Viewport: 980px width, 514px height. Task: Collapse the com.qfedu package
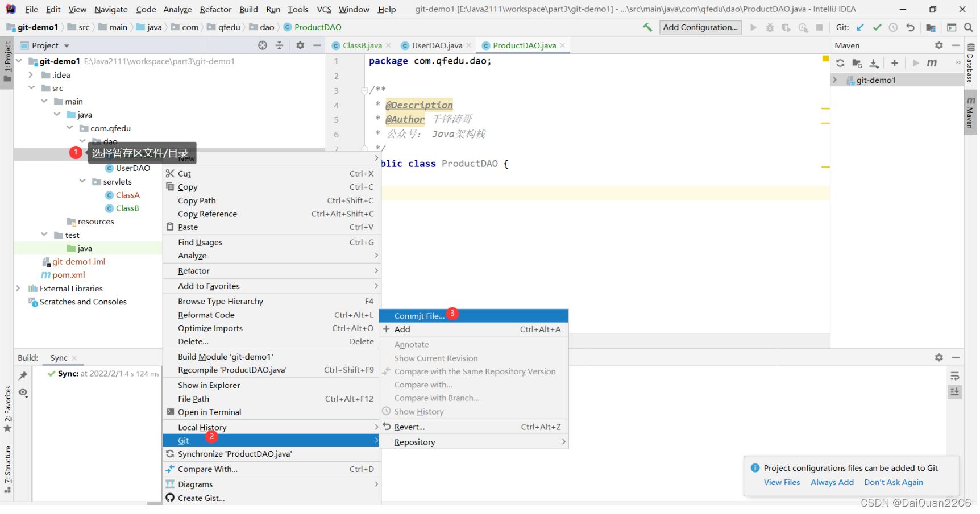pyautogui.click(x=69, y=128)
